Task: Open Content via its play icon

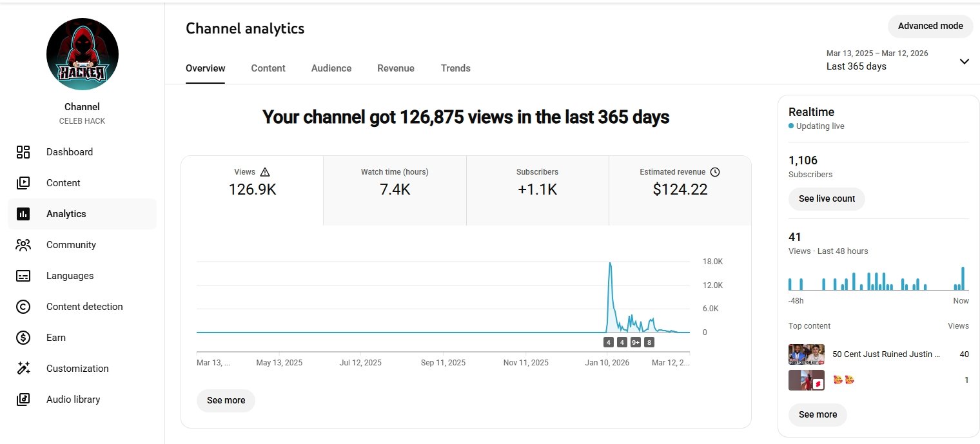Action: [x=23, y=183]
